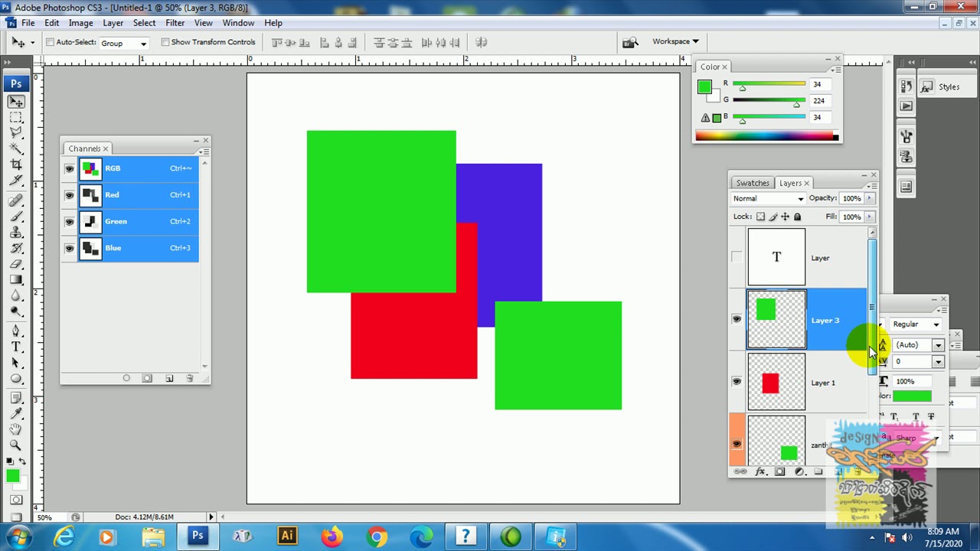Select the Clone Stamp tool

pos(16,233)
